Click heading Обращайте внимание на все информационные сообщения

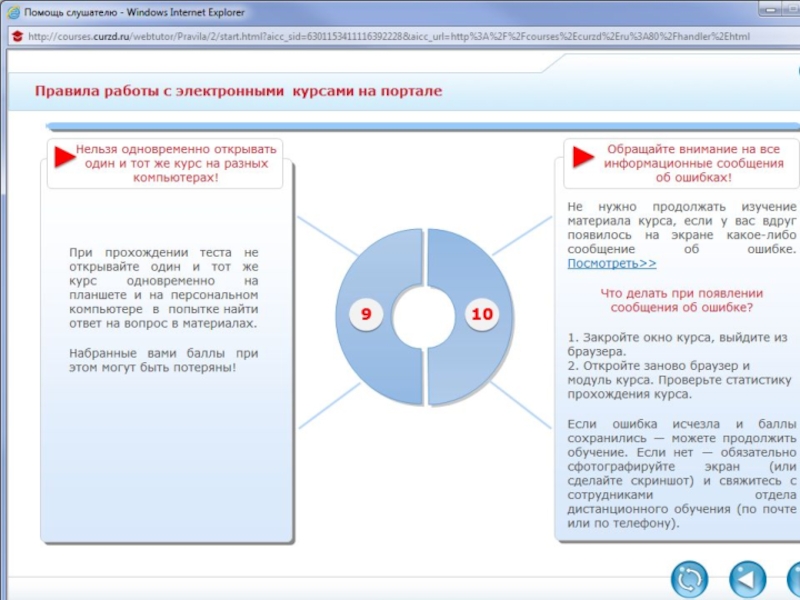[x=693, y=163]
